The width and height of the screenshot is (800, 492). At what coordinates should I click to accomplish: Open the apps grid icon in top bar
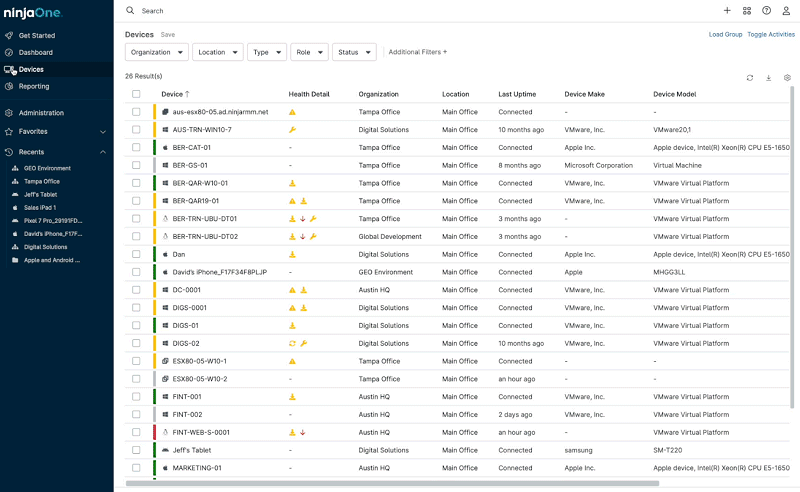(747, 10)
